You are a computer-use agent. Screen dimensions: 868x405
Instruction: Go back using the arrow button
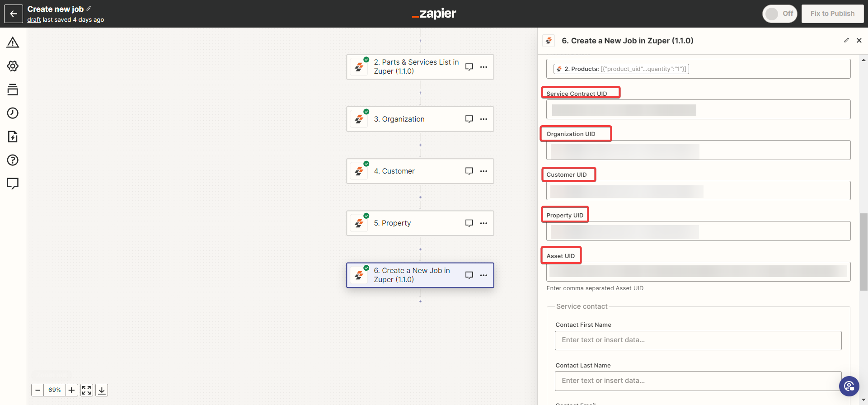(14, 14)
